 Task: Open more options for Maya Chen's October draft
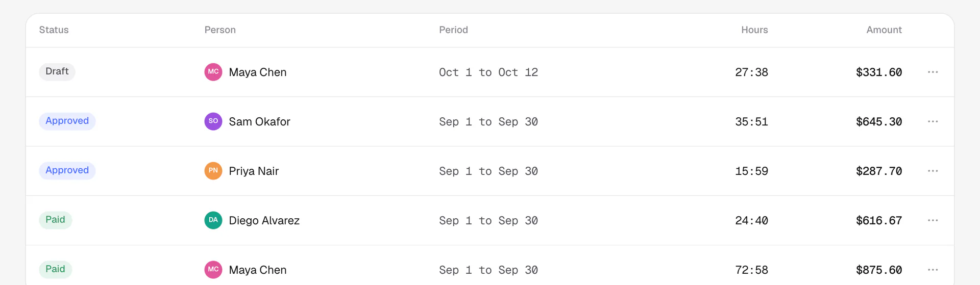pos(933,72)
